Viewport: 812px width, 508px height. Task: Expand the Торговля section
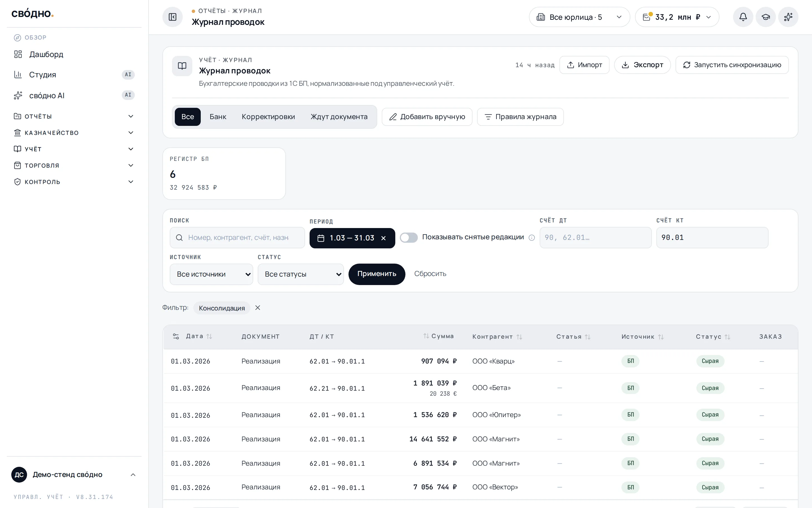tap(74, 165)
